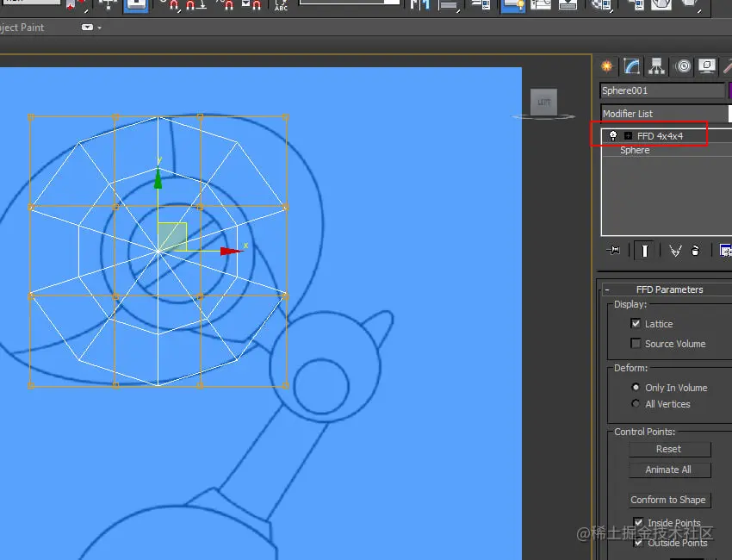
Task: Click the Reset control points button
Action: (669, 450)
